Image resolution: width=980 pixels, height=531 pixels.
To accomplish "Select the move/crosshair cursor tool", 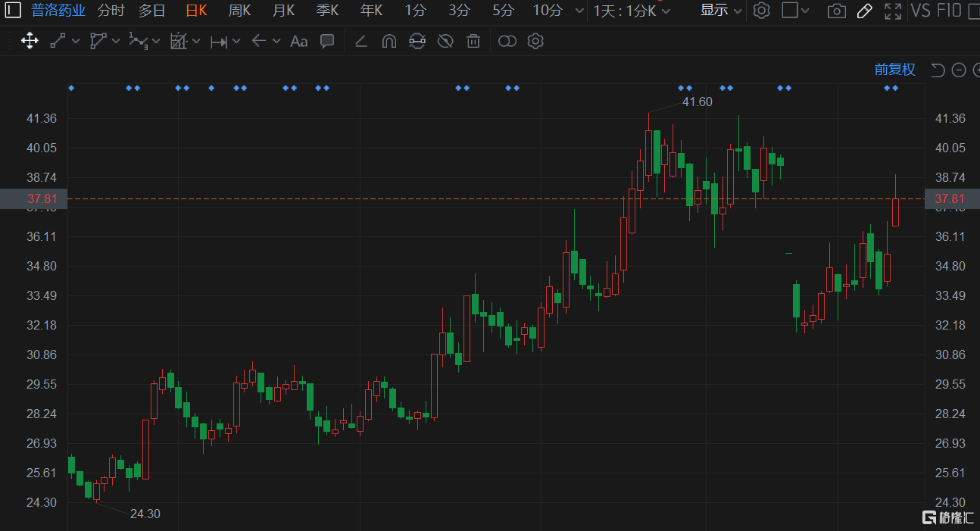I will (30, 41).
